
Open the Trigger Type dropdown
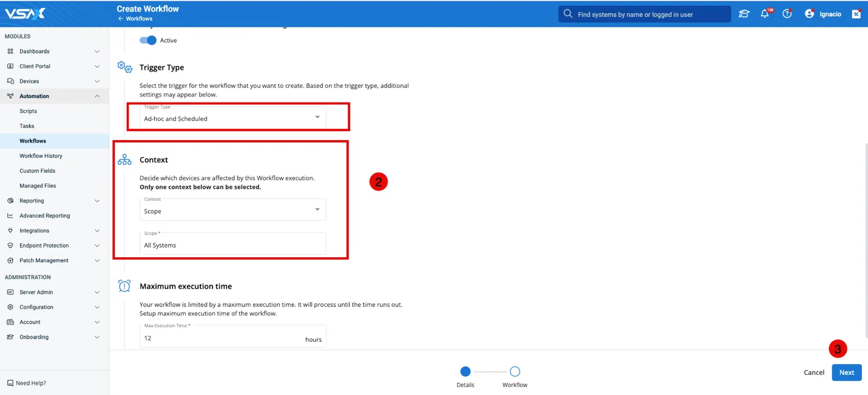pos(232,118)
